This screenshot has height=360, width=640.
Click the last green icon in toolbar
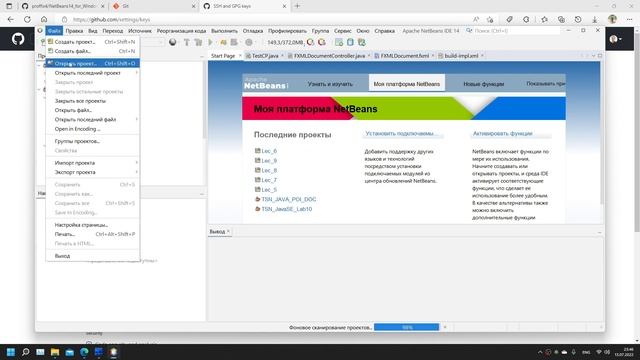[362, 42]
